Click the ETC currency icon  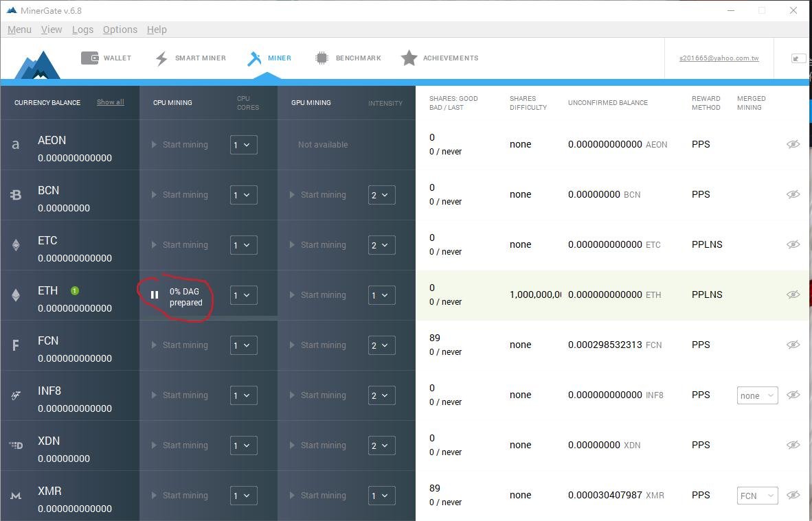pos(16,245)
